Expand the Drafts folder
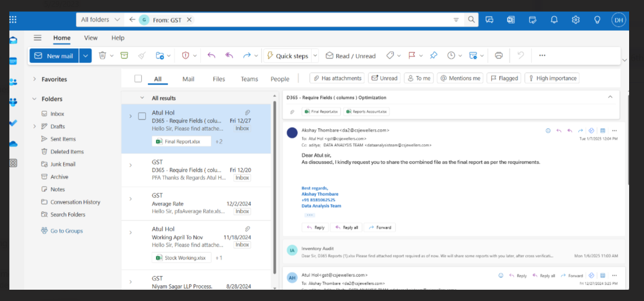 34,126
